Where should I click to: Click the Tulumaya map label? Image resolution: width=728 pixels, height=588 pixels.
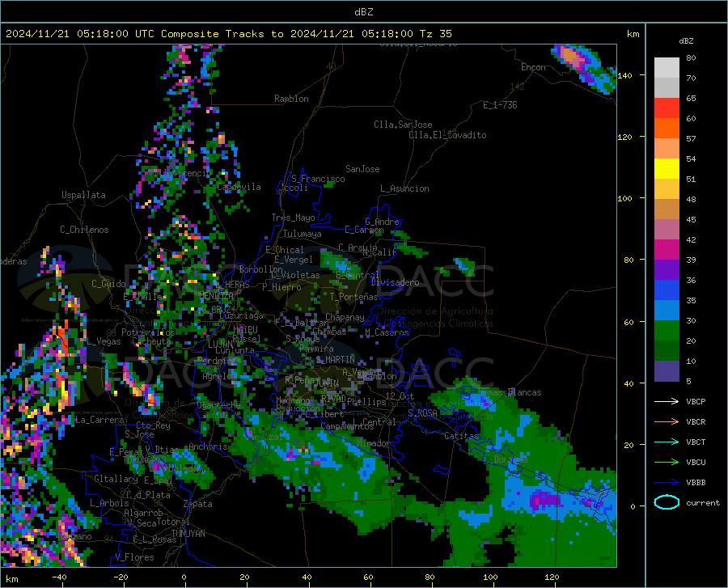coord(303,234)
